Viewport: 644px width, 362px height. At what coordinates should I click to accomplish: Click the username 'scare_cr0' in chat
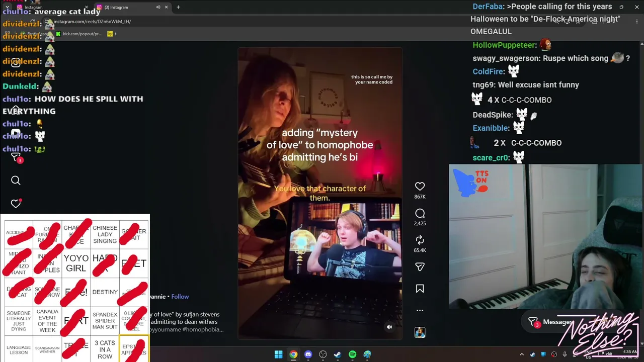491,157
